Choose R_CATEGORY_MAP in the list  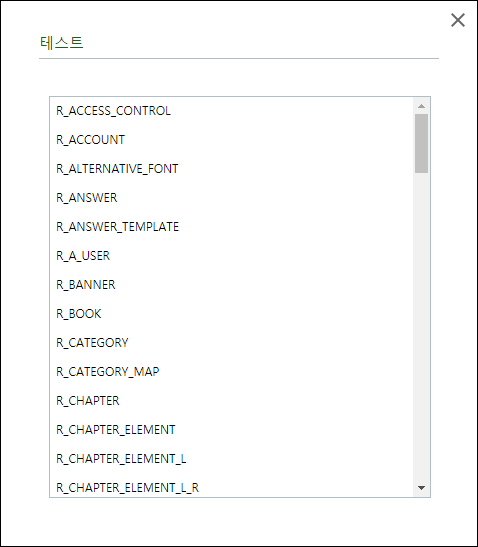point(231,372)
